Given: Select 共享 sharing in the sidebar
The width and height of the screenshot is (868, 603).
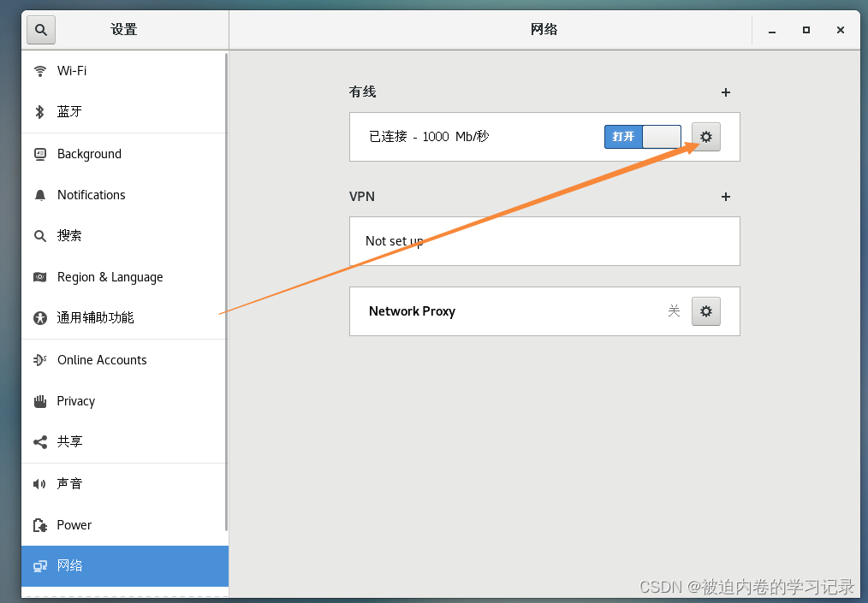Looking at the screenshot, I should click(124, 441).
